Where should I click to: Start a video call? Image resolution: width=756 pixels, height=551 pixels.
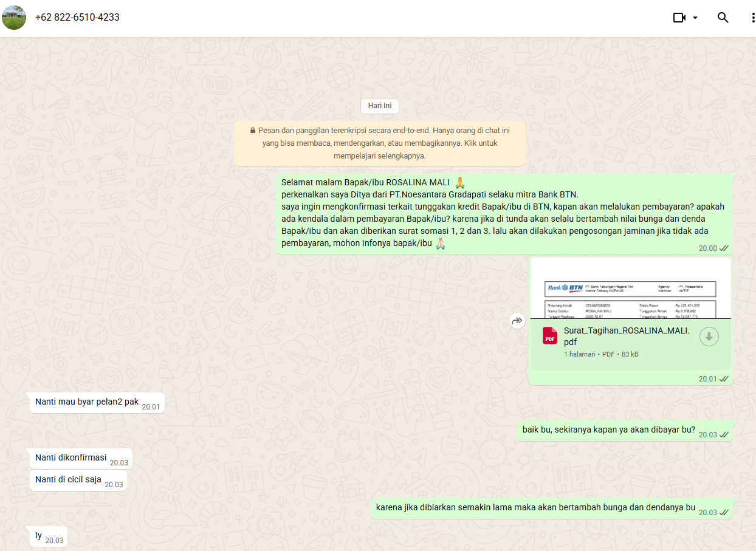(679, 18)
